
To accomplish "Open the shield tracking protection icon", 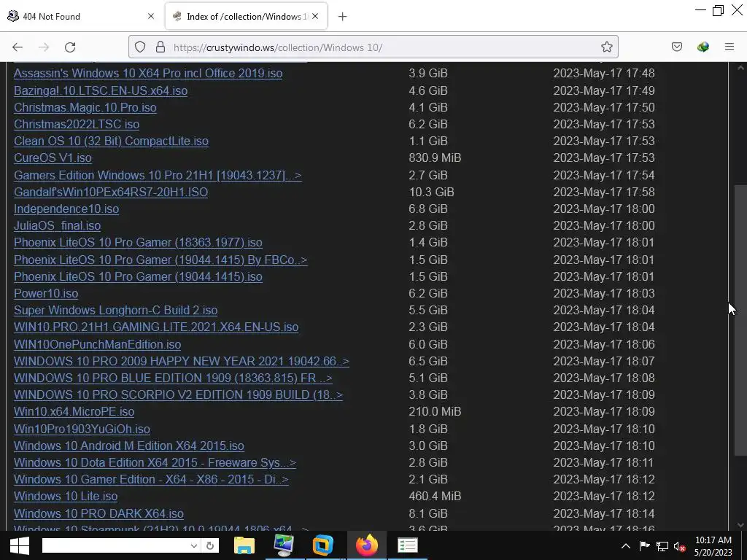I will point(140,47).
